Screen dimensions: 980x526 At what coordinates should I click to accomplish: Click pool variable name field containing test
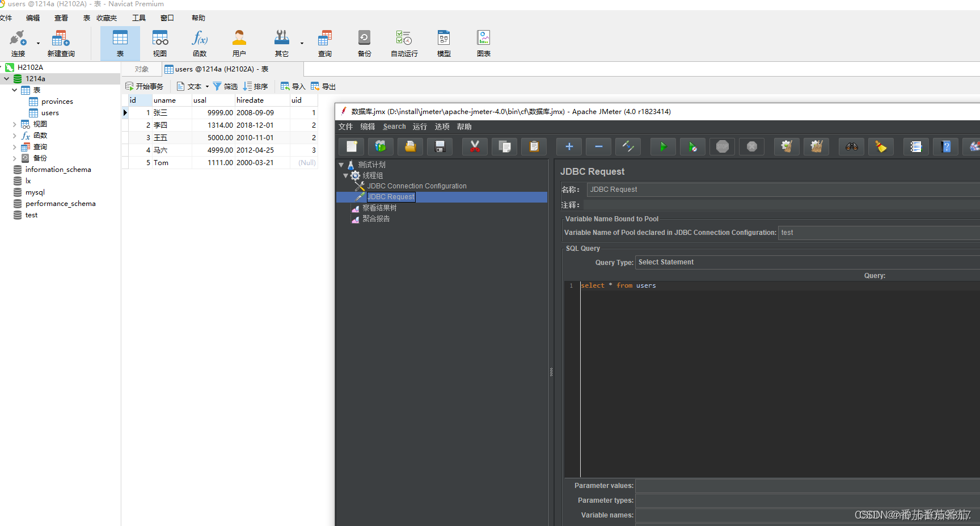tap(878, 233)
